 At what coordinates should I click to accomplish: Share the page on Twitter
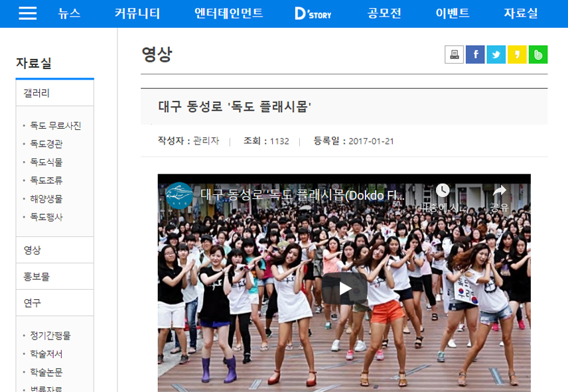pos(496,54)
